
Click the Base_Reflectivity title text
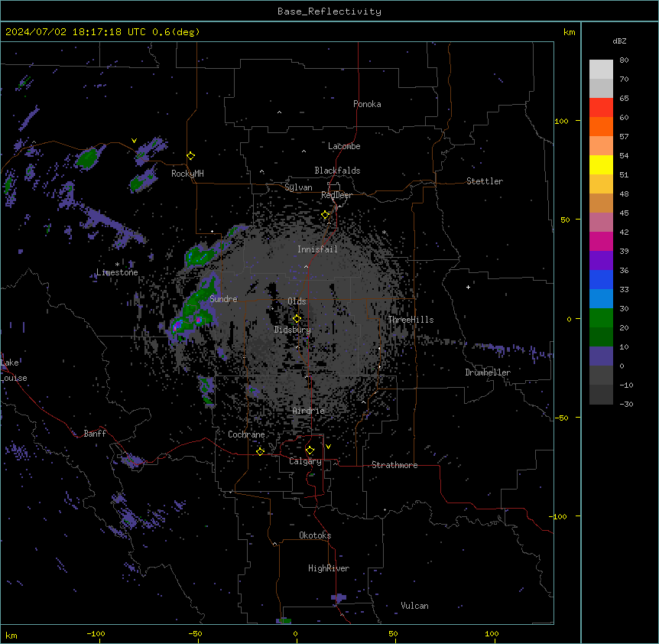[329, 11]
